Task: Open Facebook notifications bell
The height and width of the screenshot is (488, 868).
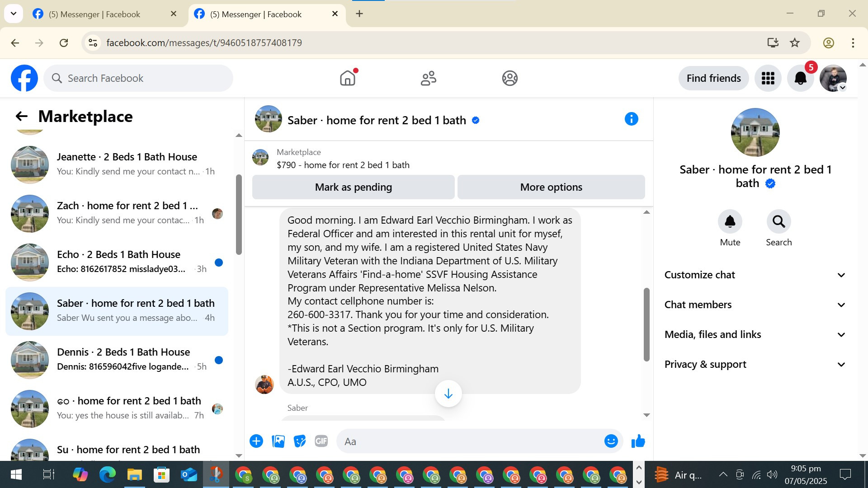Action: [x=800, y=78]
